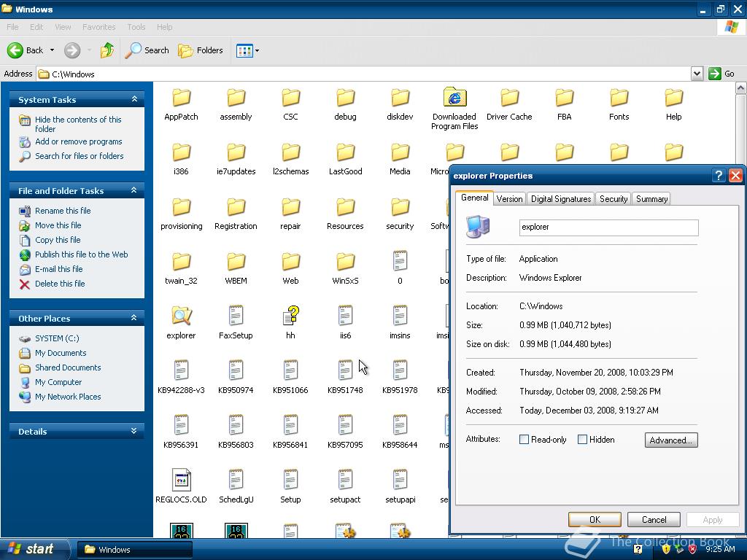Viewport: 747px width, 560px height.
Task: Click the Forward navigation arrow
Action: click(x=72, y=50)
